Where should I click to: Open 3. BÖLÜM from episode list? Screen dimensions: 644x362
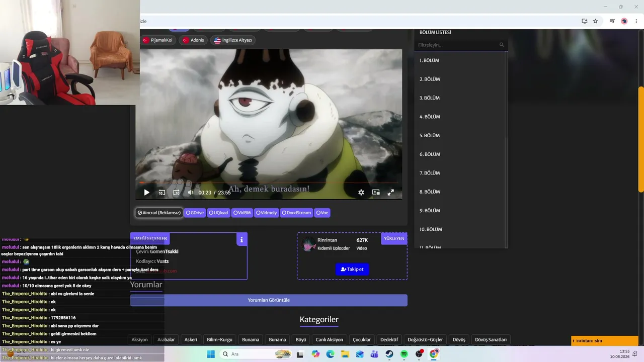pyautogui.click(x=460, y=98)
